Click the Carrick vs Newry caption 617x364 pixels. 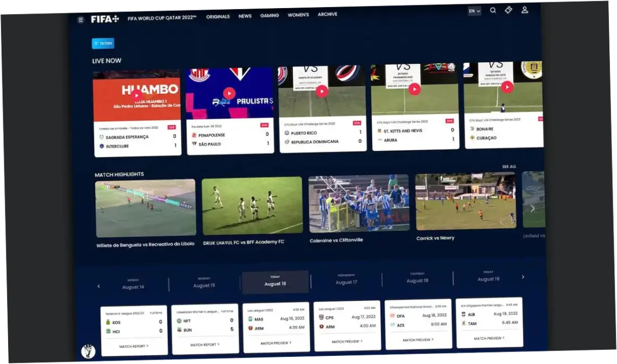pos(435,238)
